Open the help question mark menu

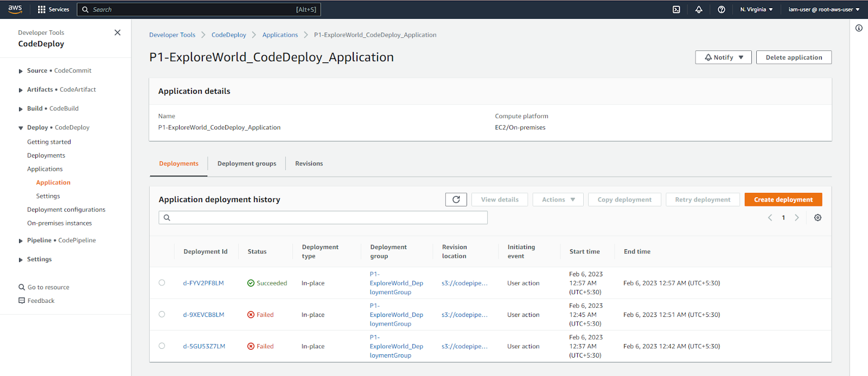(722, 9)
